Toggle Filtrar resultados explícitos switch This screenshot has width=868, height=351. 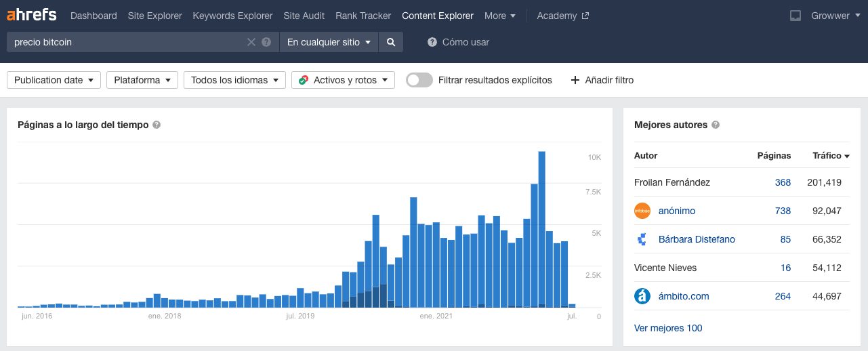pos(419,80)
